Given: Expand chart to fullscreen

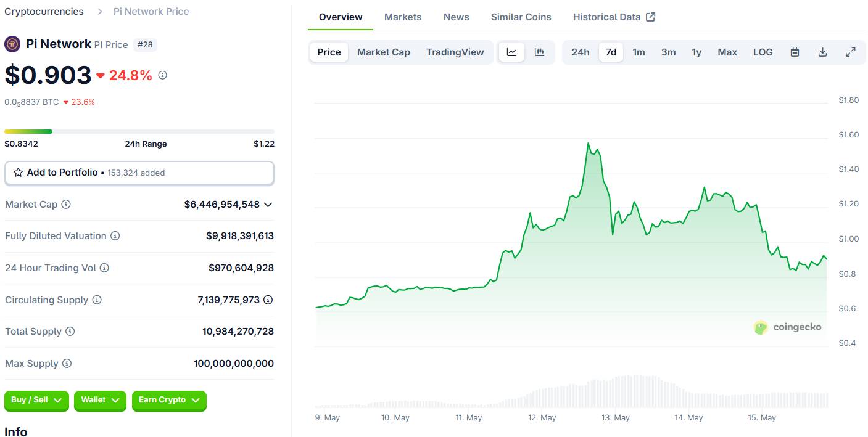Looking at the screenshot, I should point(850,52).
